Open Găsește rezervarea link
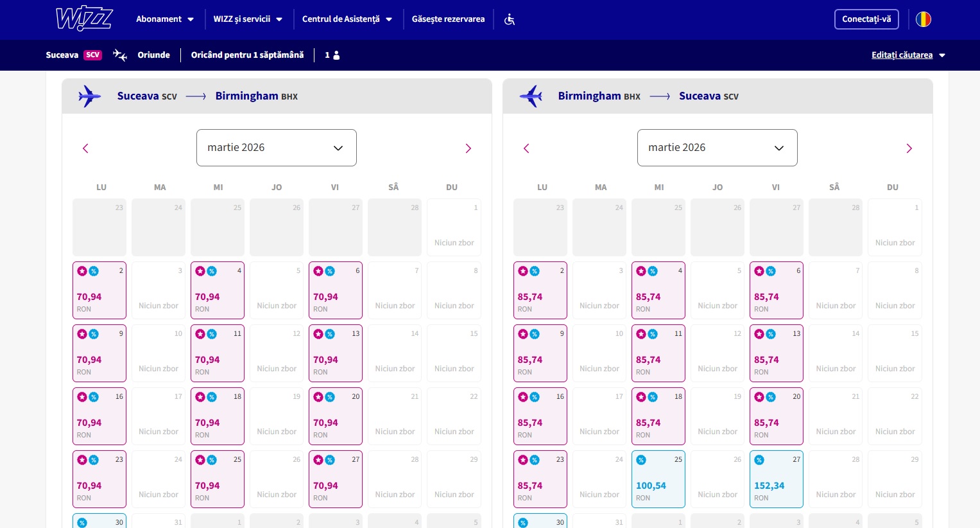Screen dimensions: 980x528 tap(448, 19)
